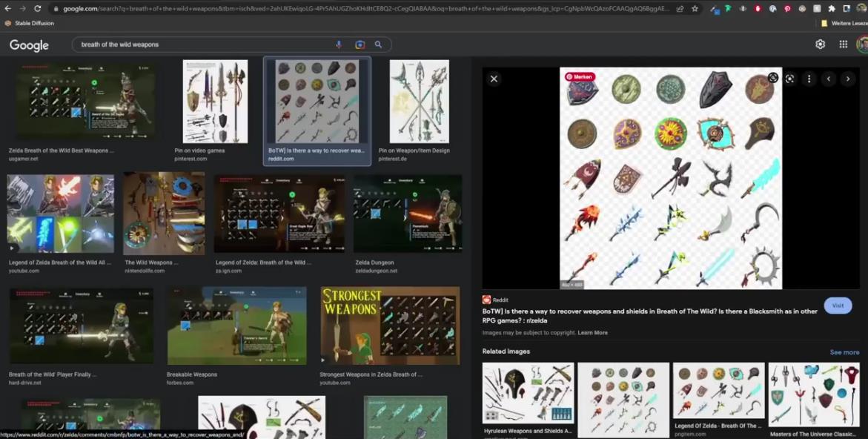Click the forbes.com source text

[180, 383]
